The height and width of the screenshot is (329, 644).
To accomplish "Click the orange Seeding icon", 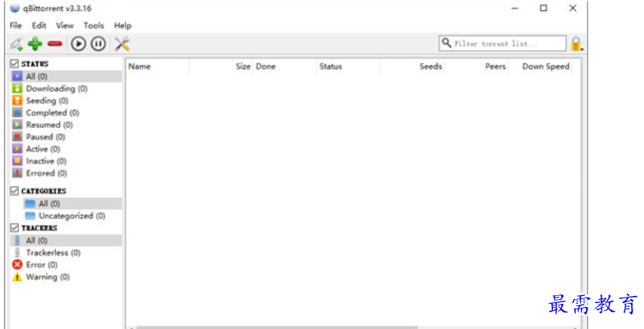I will pyautogui.click(x=17, y=101).
